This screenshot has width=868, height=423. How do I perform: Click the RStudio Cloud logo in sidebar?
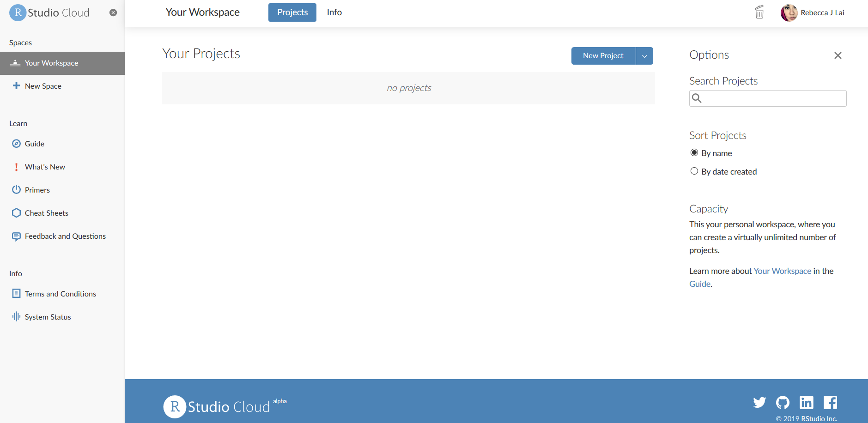coord(49,12)
